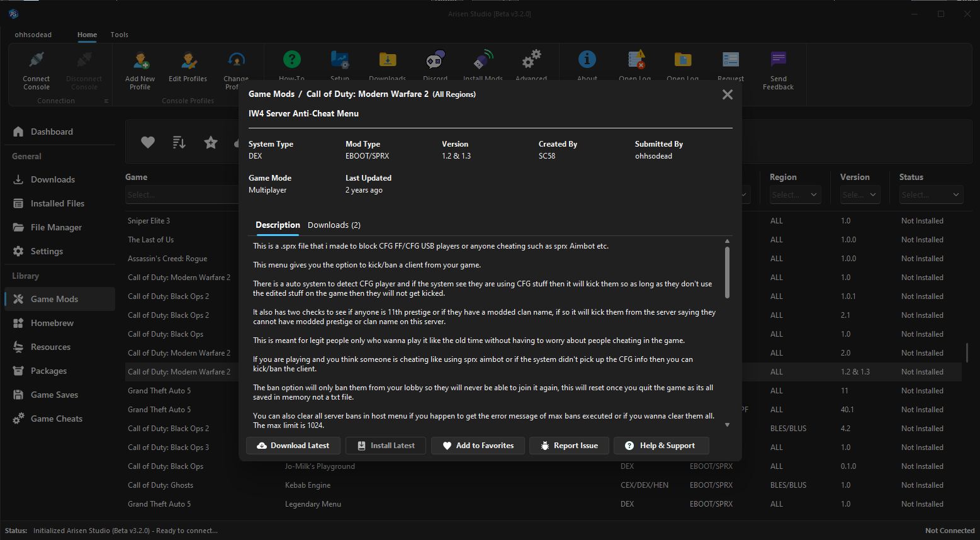
Task: Select the Game Mods sidebar icon
Action: click(x=18, y=298)
